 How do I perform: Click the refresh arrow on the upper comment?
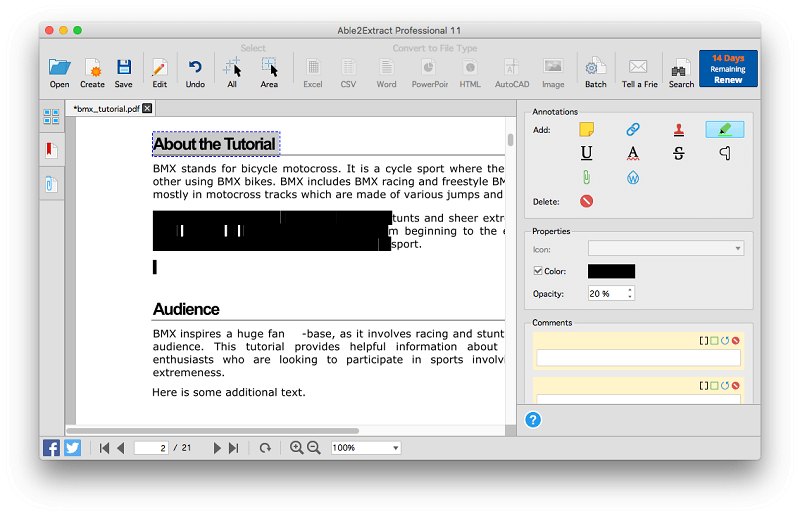pyautogui.click(x=725, y=340)
